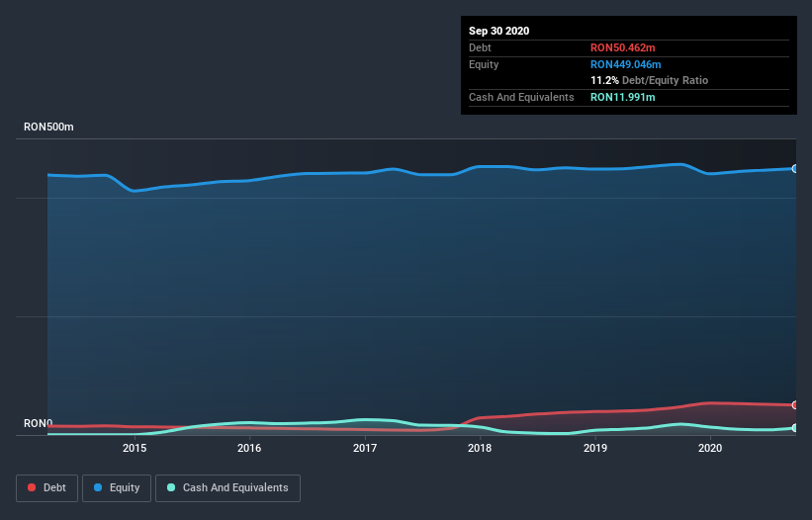
Task: Toggle the Debt legend button
Action: pos(46,488)
